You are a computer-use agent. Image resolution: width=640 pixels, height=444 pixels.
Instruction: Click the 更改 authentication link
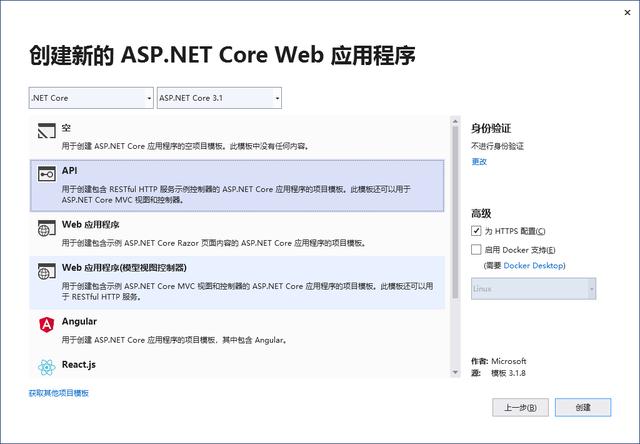pyautogui.click(x=479, y=162)
